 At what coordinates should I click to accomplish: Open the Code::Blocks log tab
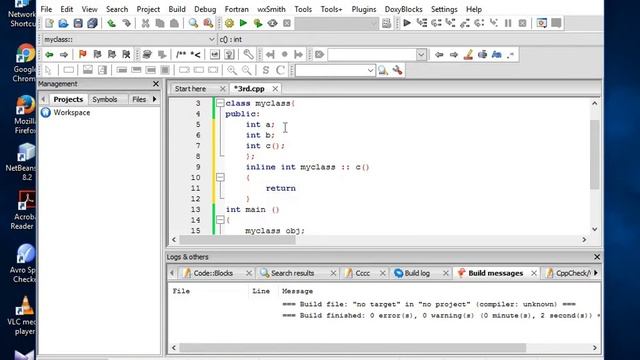click(213, 273)
